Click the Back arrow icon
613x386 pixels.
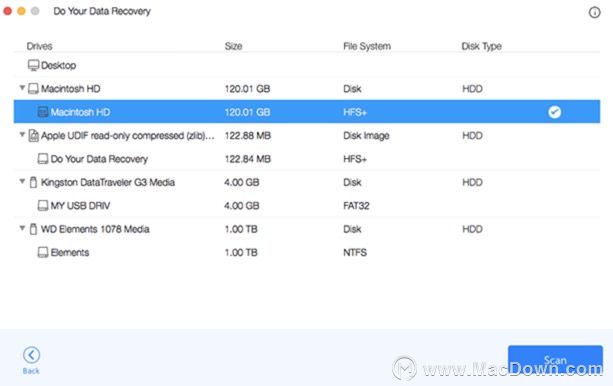[x=31, y=355]
